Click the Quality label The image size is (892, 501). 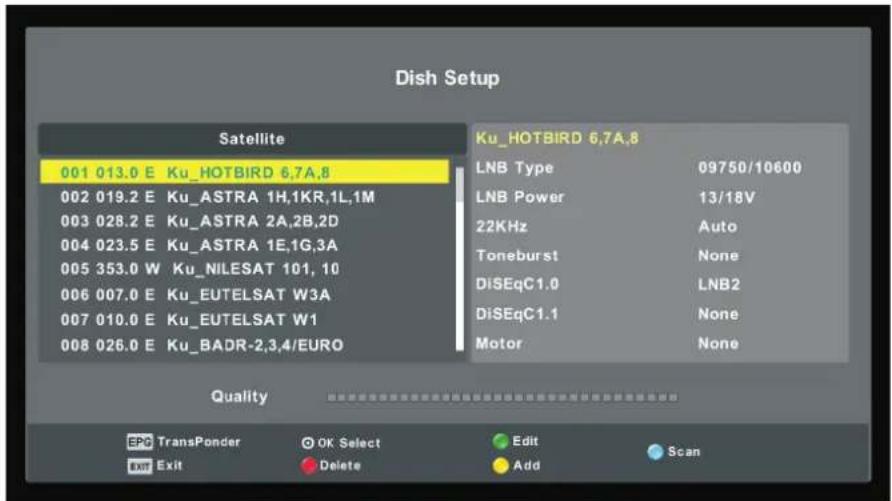239,396
